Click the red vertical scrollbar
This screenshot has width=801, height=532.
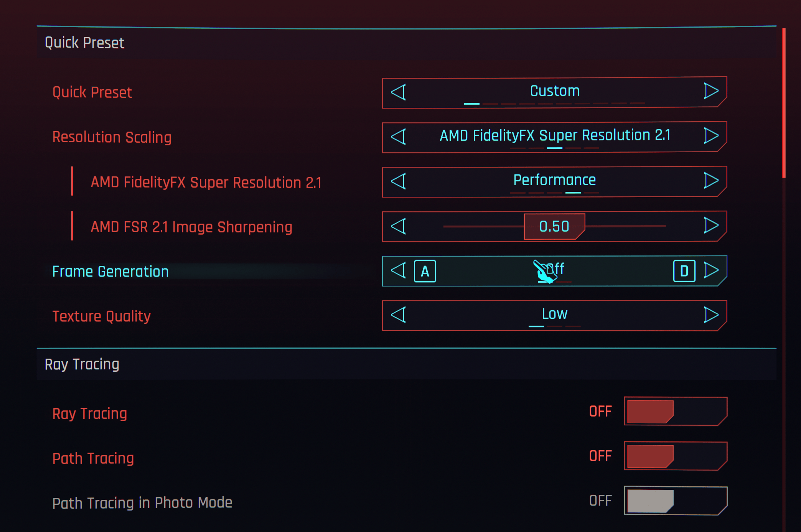[784, 103]
